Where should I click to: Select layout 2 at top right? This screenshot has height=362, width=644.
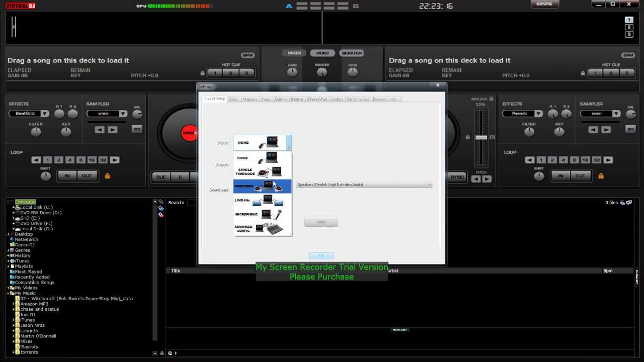point(629,27)
